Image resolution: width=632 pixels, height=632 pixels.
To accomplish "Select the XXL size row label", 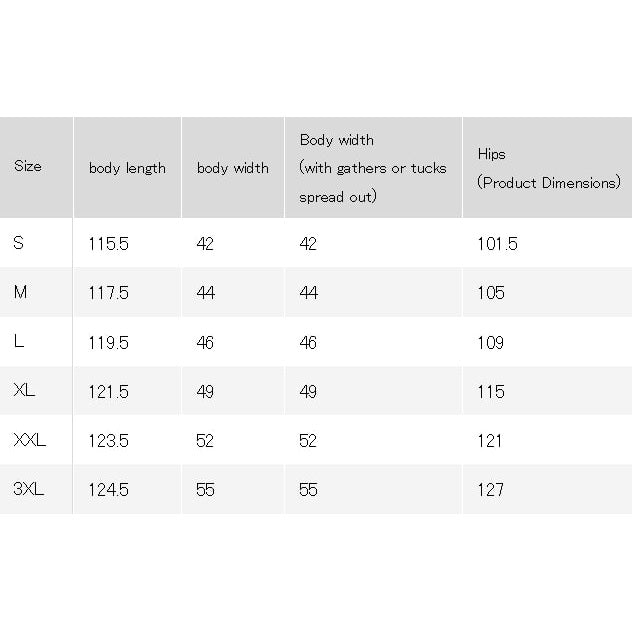I will point(29,440).
